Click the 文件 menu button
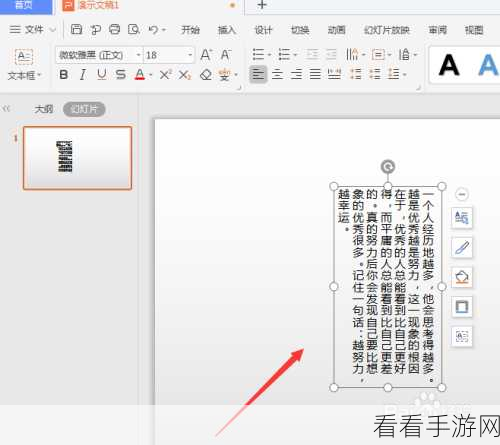This screenshot has width=500, height=445. (x=27, y=30)
